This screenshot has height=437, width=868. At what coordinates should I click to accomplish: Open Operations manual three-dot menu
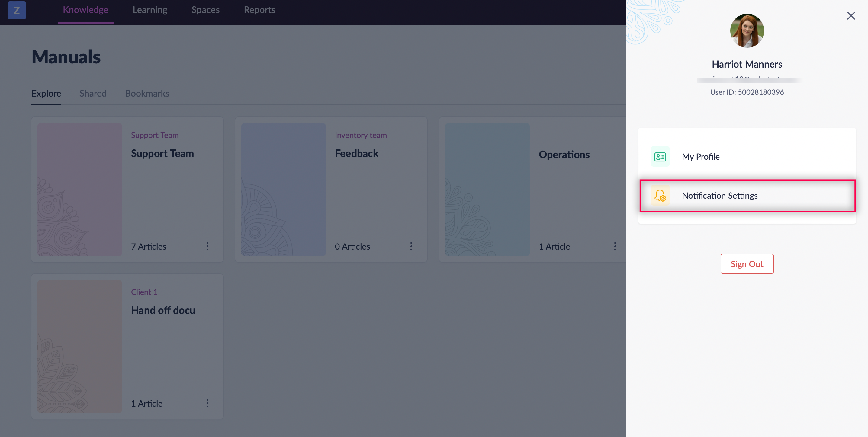pos(615,247)
